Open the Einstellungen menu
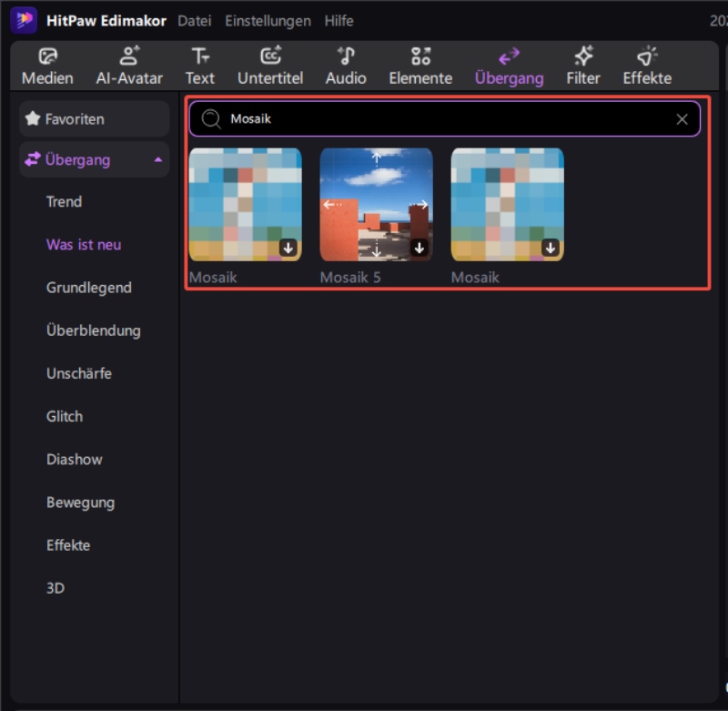This screenshot has height=711, width=728. (268, 20)
